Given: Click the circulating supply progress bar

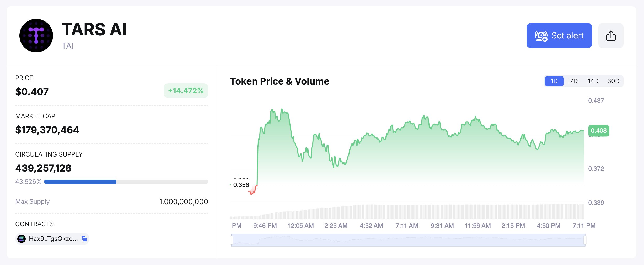Looking at the screenshot, I should [126, 182].
